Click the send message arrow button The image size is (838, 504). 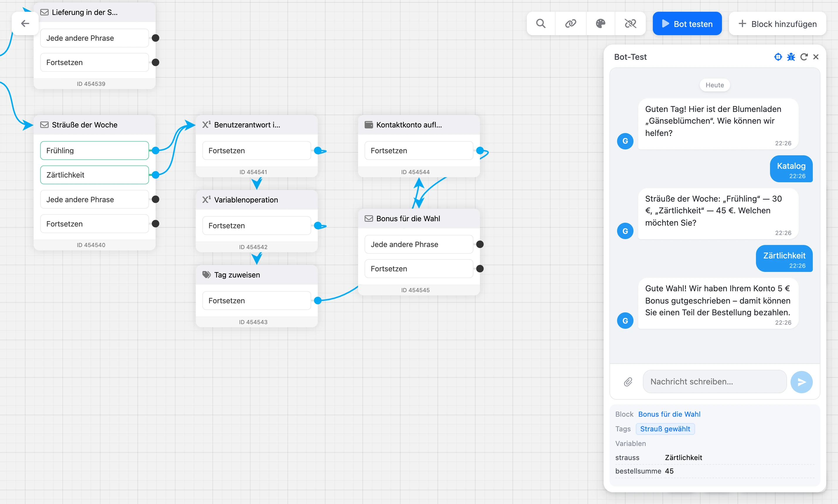pos(801,382)
